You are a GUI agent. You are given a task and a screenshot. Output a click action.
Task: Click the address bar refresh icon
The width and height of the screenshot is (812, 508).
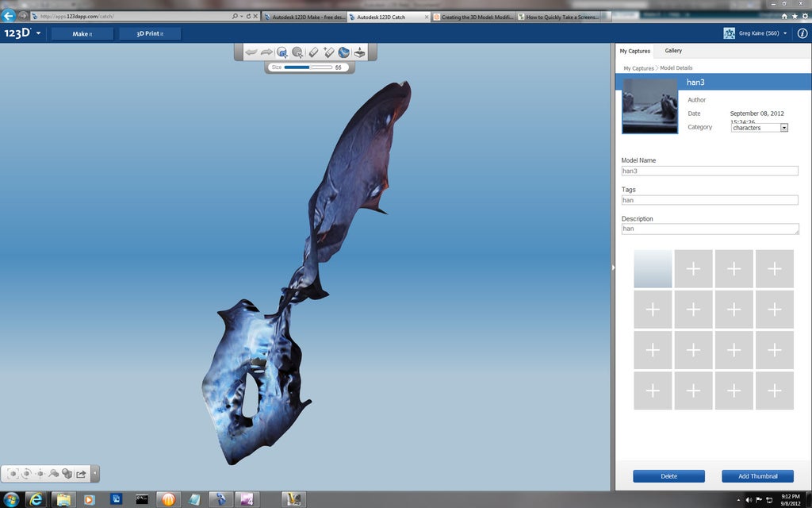point(248,16)
